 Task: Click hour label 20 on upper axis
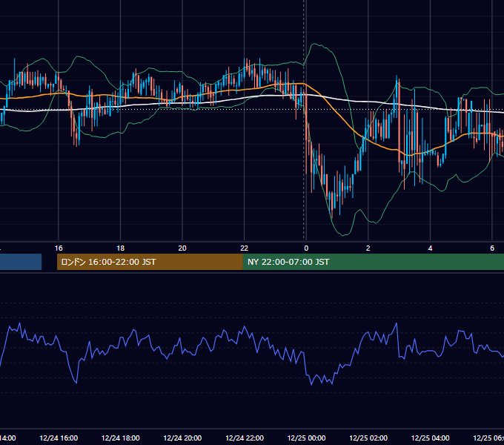point(182,248)
